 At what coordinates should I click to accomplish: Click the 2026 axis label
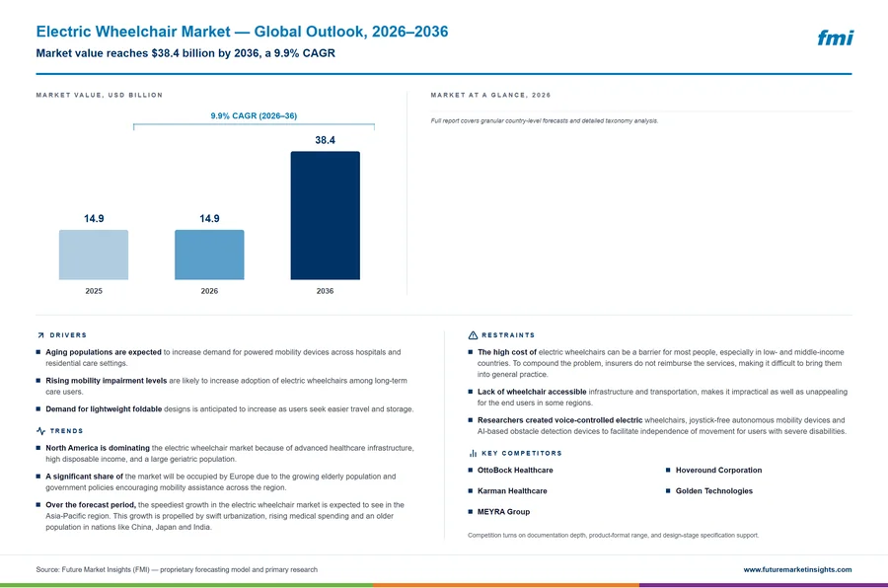click(x=209, y=291)
